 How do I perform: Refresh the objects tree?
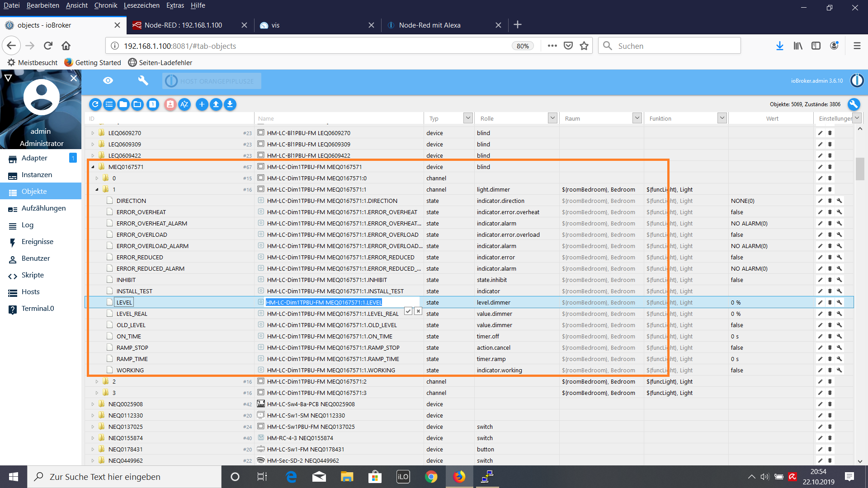tap(95, 104)
